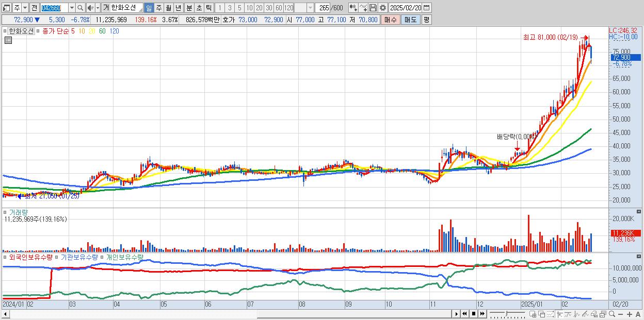Image resolution: width=644 pixels, height=320 pixels.
Task: Click the stock code search magnifier icon
Action: [x=81, y=8]
